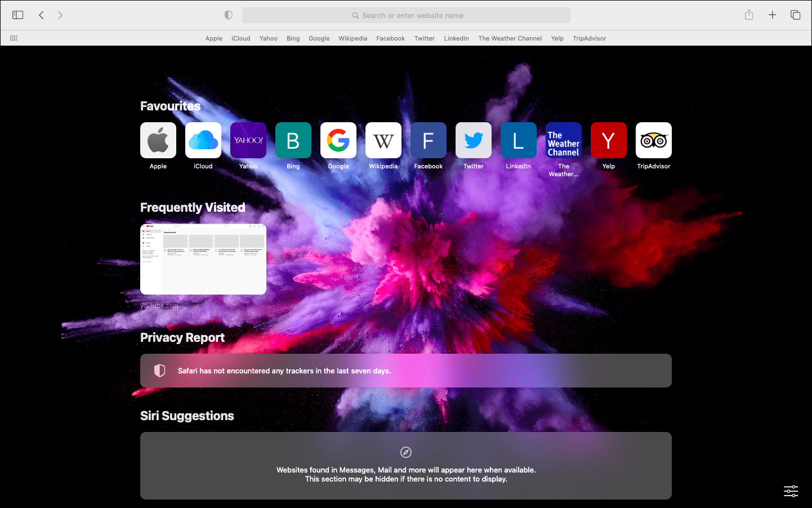Click the Apple favorites bar link
Image resolution: width=812 pixels, height=508 pixels.
coord(214,38)
